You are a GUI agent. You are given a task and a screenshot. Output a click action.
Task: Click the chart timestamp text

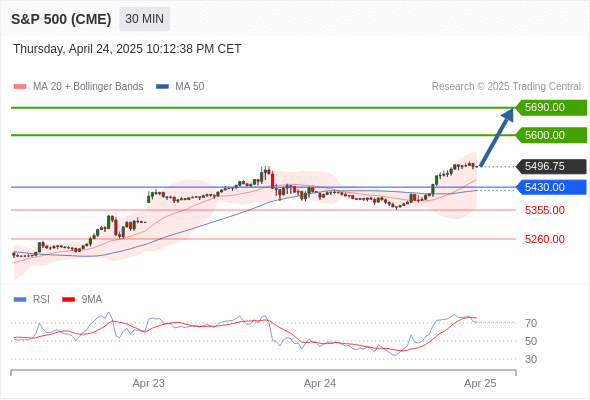(x=127, y=49)
